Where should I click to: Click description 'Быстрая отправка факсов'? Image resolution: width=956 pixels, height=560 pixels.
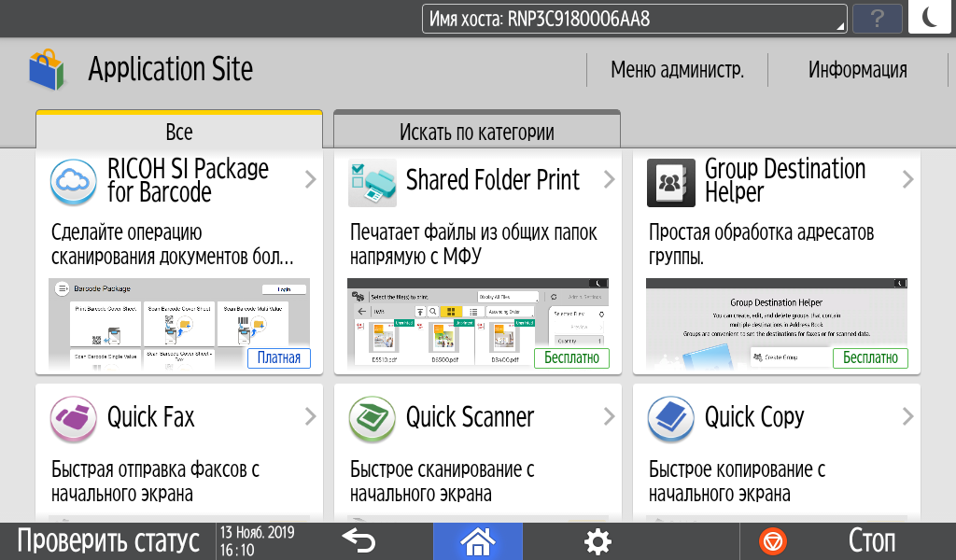coord(156,482)
